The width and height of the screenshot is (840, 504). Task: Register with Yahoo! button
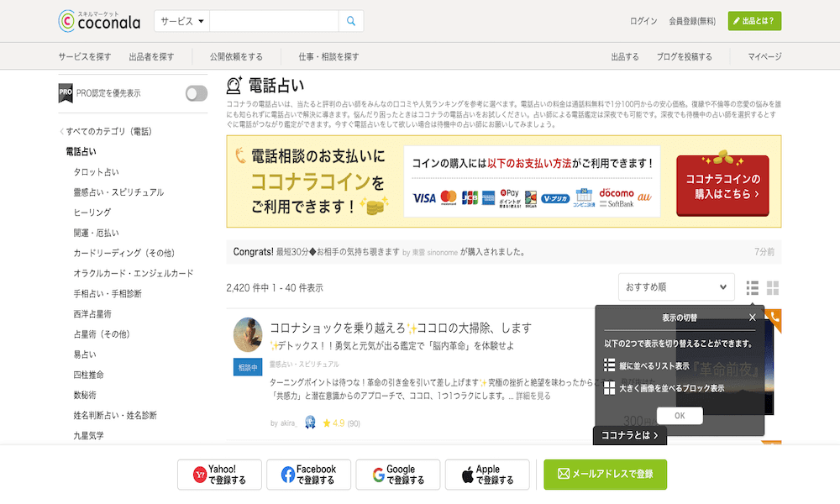pos(219,475)
